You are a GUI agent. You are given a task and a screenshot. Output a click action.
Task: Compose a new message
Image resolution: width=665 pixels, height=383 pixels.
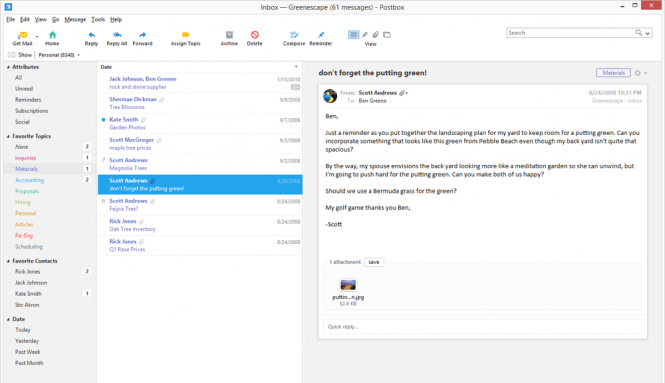[294, 38]
